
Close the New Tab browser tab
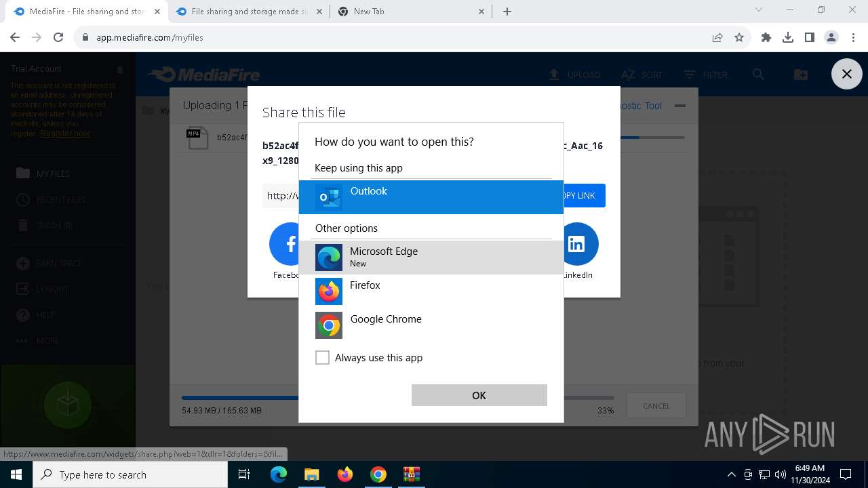coord(481,12)
